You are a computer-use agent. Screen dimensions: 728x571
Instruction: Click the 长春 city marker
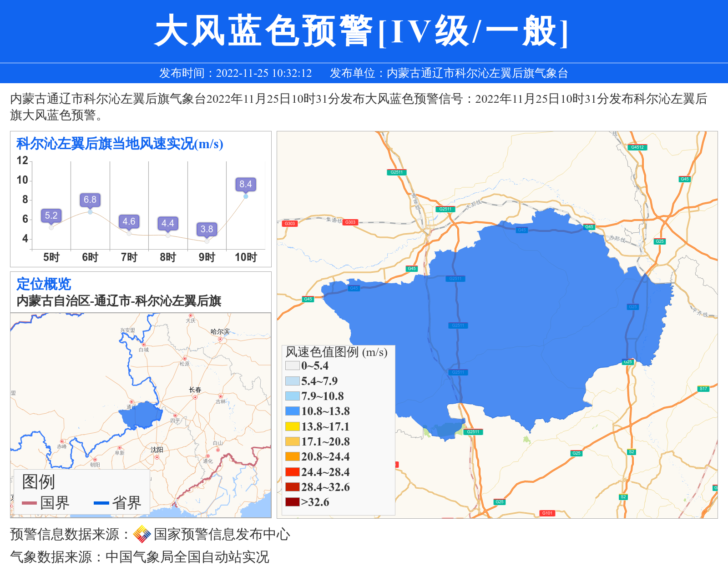pyautogui.click(x=195, y=397)
